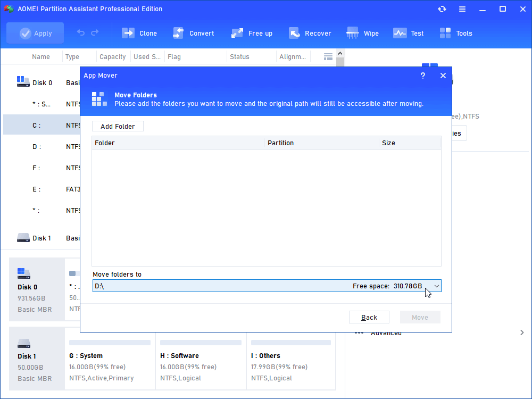Screen dimensions: 532x399
Task: Click the Apply checkmark button
Action: point(35,33)
